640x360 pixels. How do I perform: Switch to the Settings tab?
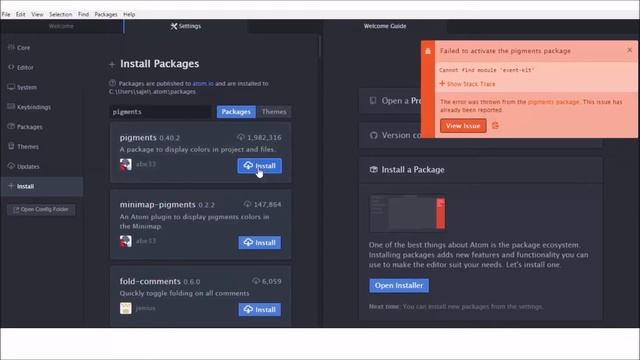coord(186,26)
